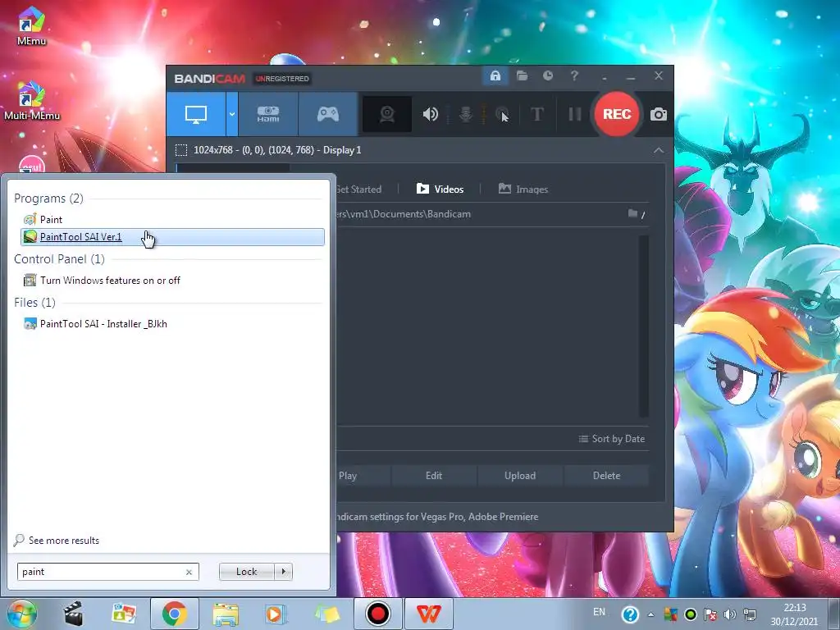Screen dimensions: 840x630
Task: Switch to the Videos tab
Action: click(440, 189)
